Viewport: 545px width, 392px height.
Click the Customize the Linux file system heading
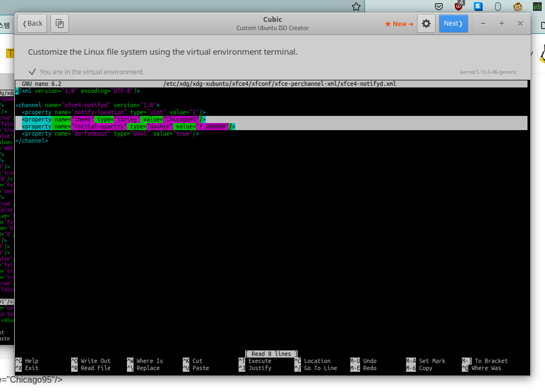[163, 52]
